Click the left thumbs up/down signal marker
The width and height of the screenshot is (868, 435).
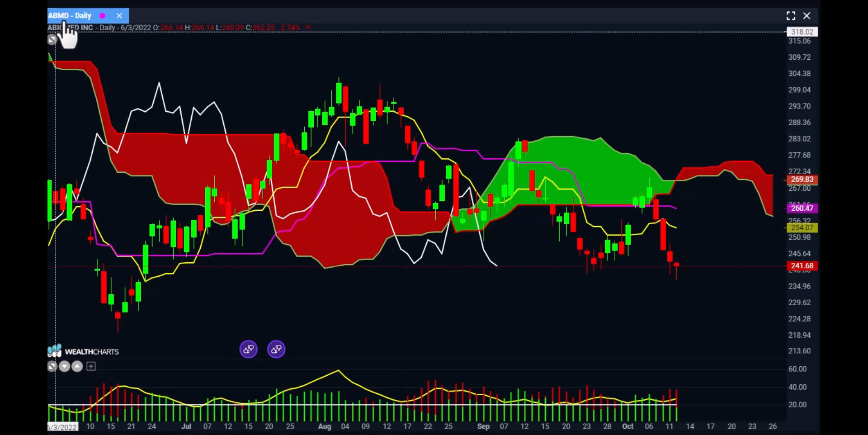pyautogui.click(x=249, y=349)
